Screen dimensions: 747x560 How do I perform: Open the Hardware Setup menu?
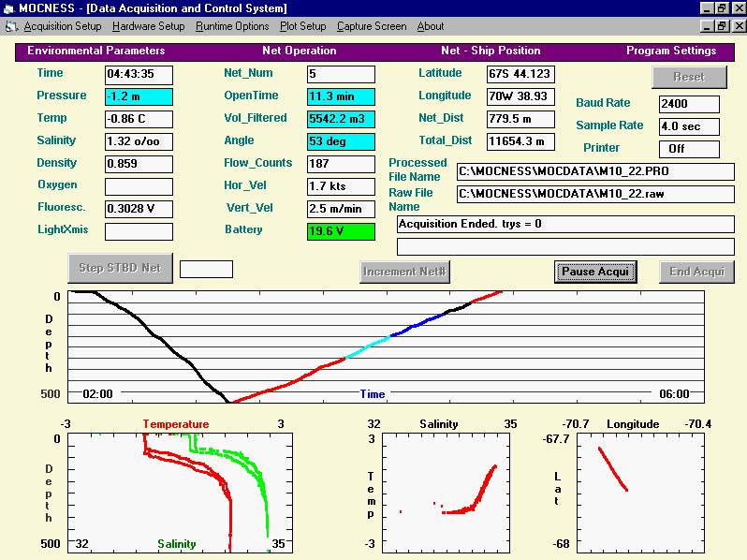click(149, 26)
